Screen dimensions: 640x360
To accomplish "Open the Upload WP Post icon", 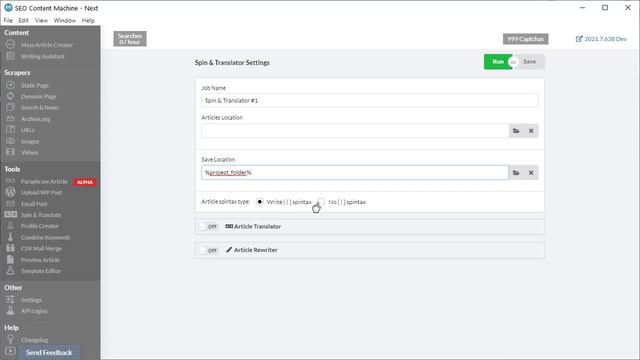I will pos(10,192).
